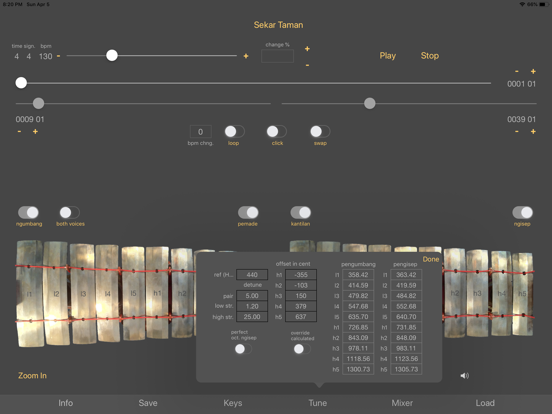Viewport: 552px width, 414px height.
Task: Tap plus above the 0001 01 position
Action: 533,71
